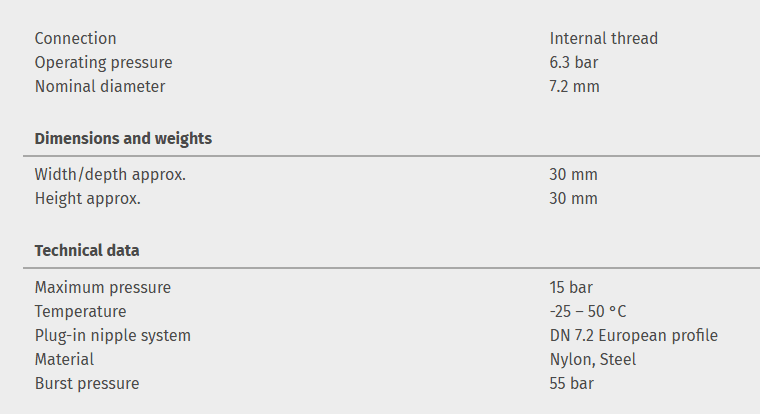Viewport: 760px width, 414px height.
Task: Click the "Height approx." label
Action: click(87, 198)
